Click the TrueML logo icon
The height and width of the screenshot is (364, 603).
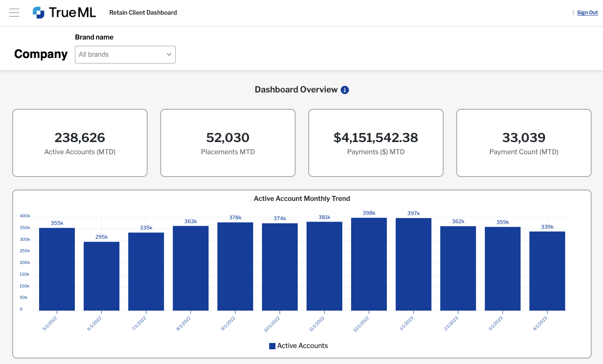coord(39,13)
